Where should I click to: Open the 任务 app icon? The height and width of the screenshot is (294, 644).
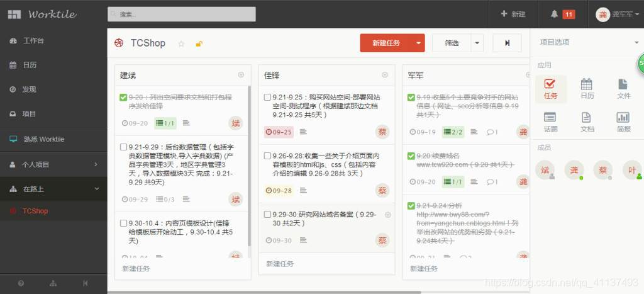click(x=550, y=89)
